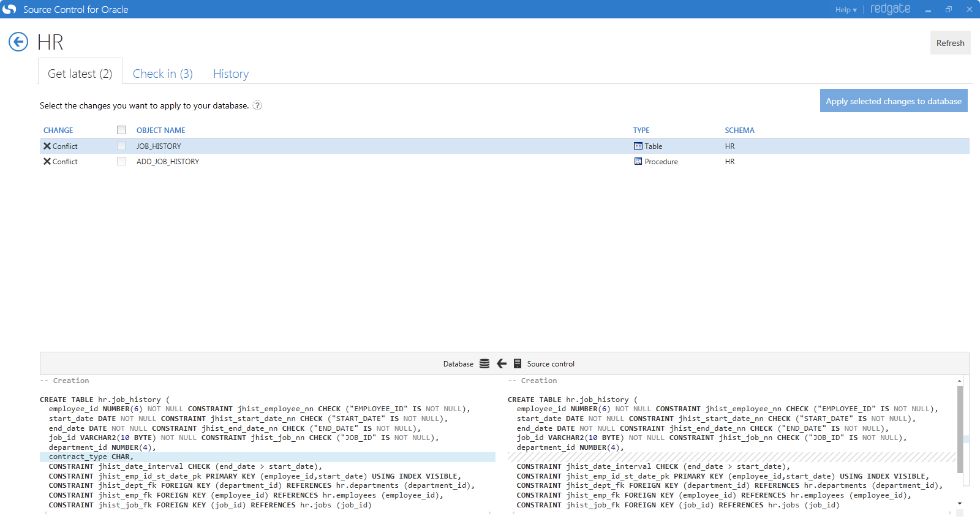Switch to the Check in (3) tab
The width and height of the screenshot is (980, 527).
(x=162, y=74)
